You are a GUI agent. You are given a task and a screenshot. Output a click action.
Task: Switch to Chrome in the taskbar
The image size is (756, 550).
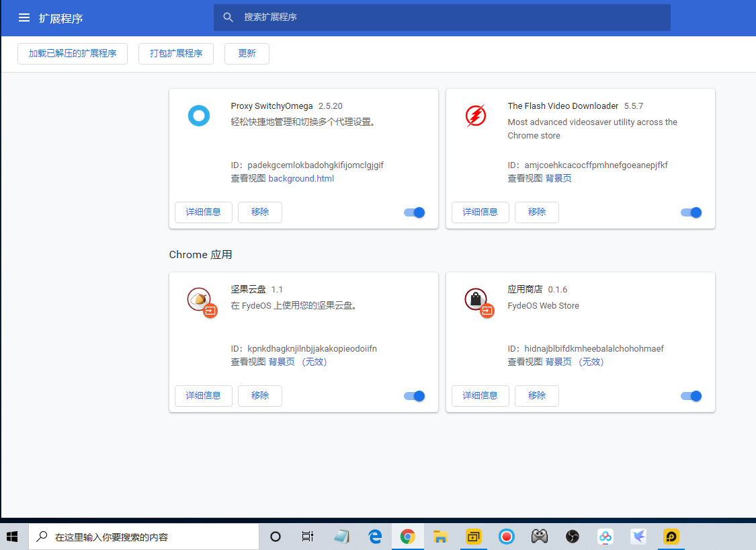[408, 537]
